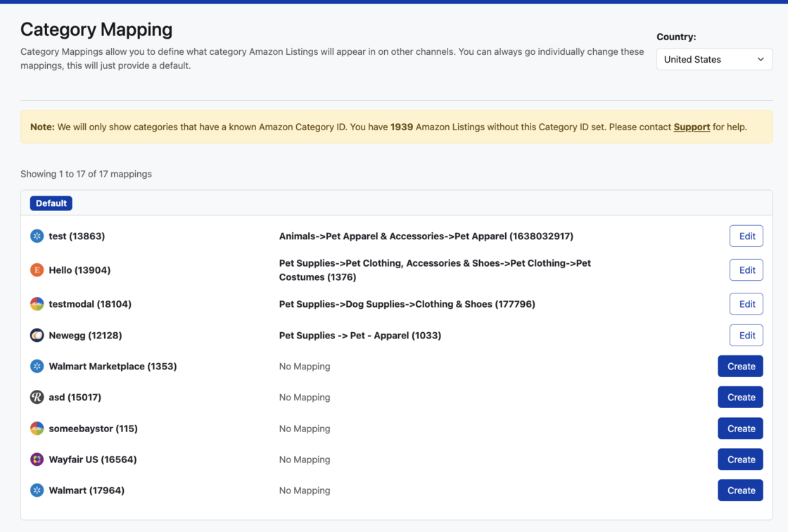Screen dimensions: 788x532
Task: Click the Hello (13904) channel name
Action: (80, 270)
